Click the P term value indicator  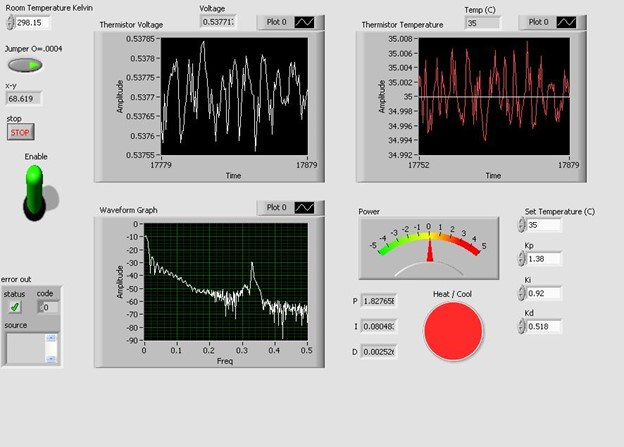pos(380,301)
